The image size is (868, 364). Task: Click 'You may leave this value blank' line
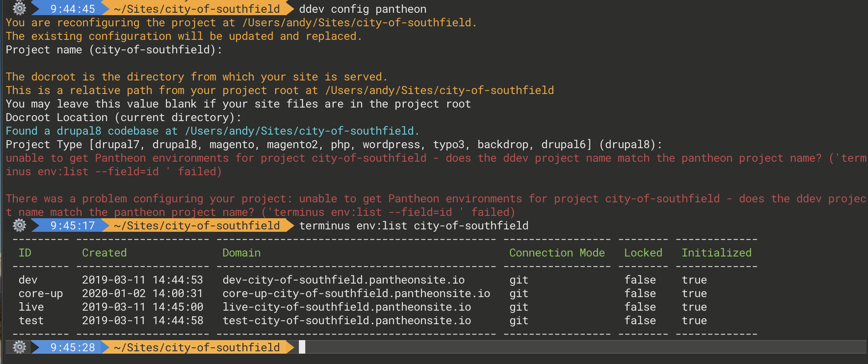tap(238, 104)
